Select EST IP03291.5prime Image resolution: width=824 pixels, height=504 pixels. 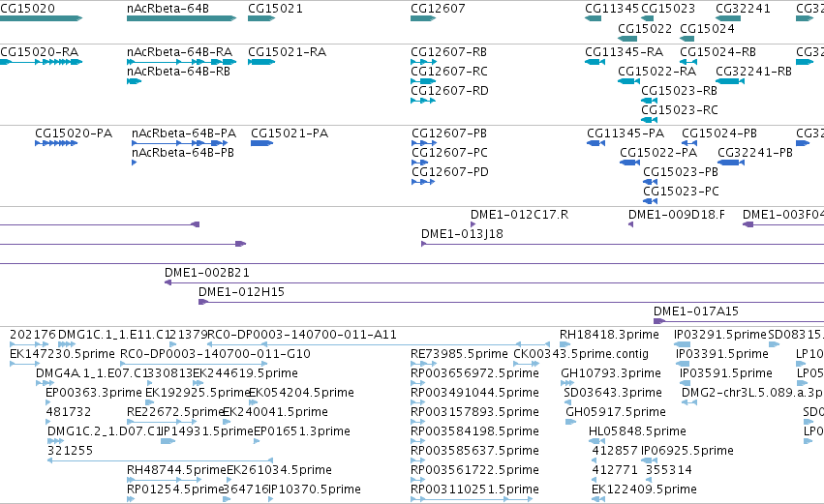tap(720, 335)
